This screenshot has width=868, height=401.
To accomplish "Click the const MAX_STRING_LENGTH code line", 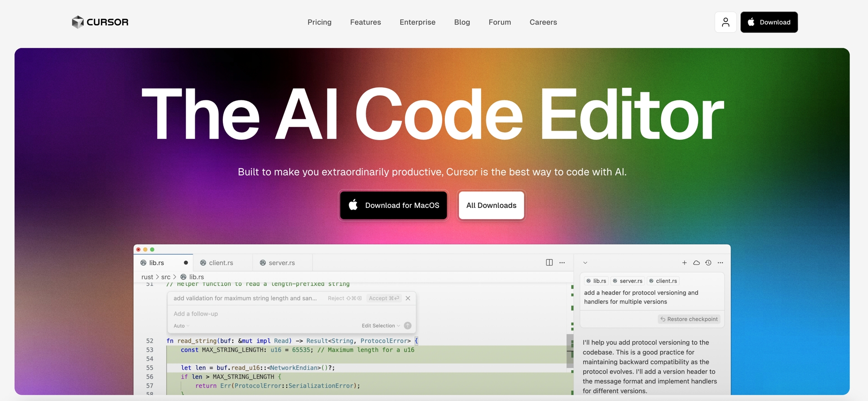I will click(x=297, y=350).
